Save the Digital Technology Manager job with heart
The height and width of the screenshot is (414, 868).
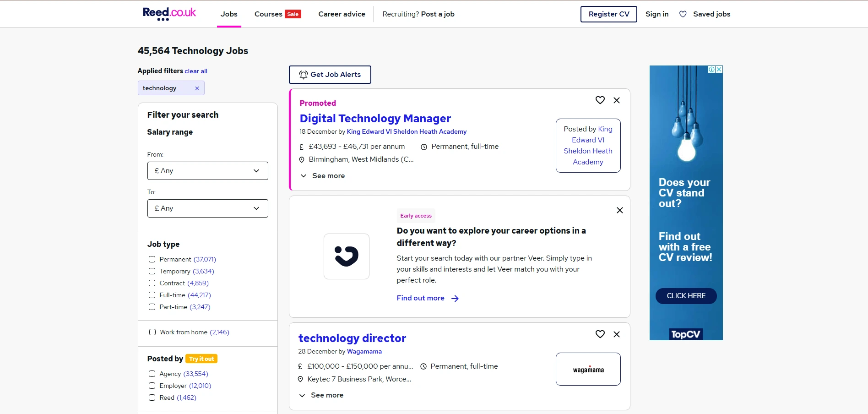coord(600,100)
